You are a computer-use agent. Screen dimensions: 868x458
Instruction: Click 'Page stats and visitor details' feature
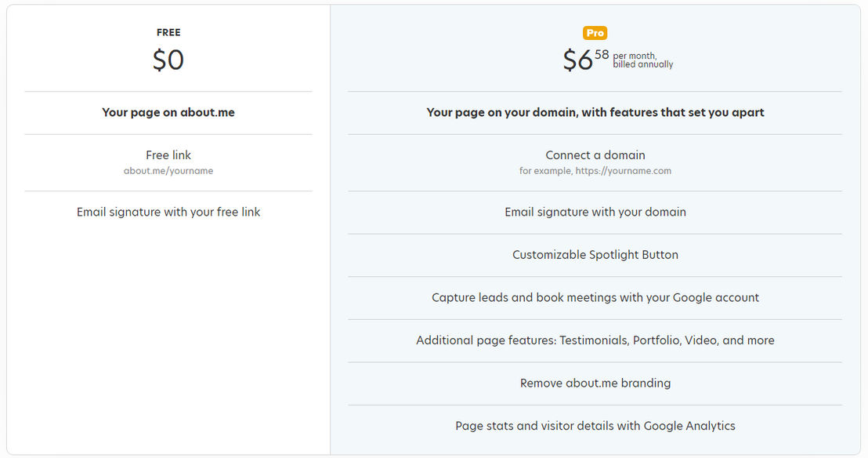pyautogui.click(x=595, y=426)
